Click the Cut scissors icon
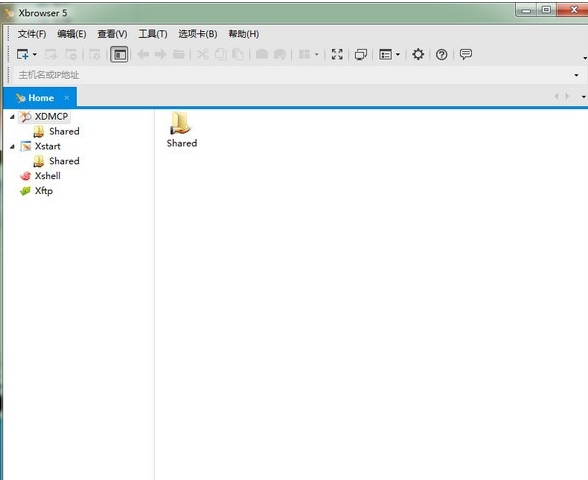This screenshot has height=480, width=588. click(203, 54)
